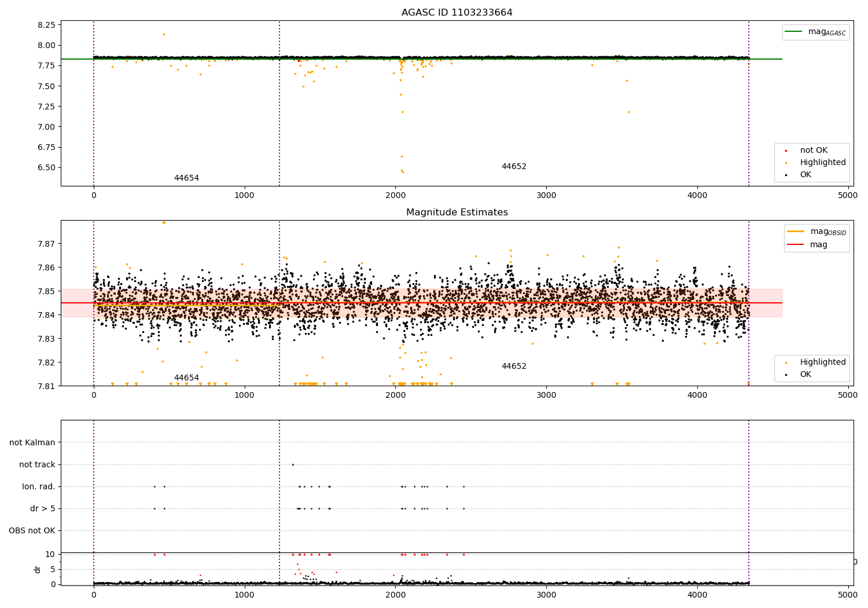
Task: Click the '44652' label in the top plot
Action: pos(514,167)
